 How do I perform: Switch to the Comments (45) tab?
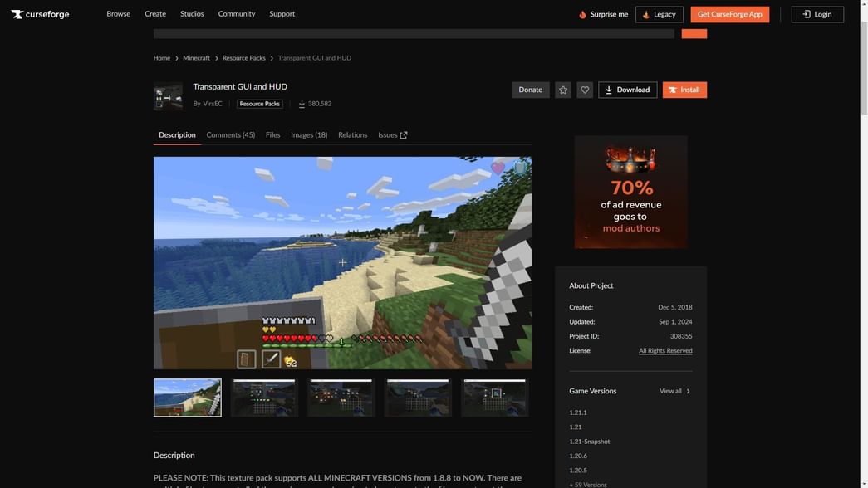click(x=230, y=134)
